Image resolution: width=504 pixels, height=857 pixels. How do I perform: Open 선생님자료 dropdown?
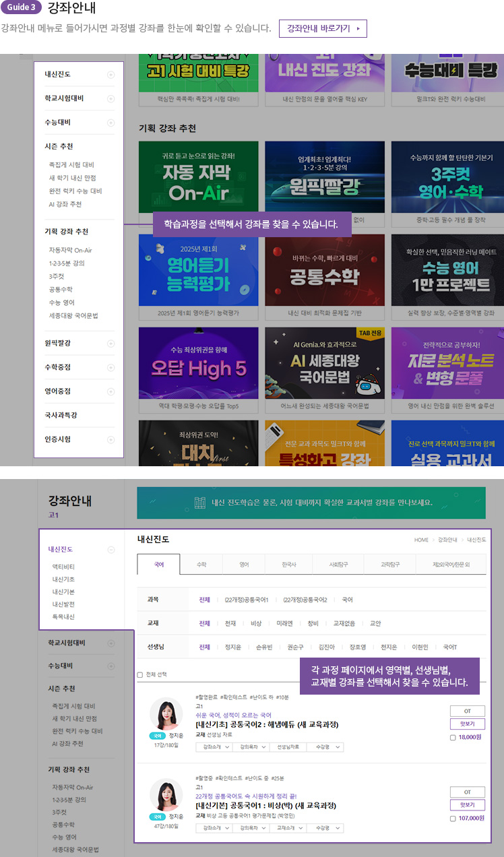click(288, 747)
